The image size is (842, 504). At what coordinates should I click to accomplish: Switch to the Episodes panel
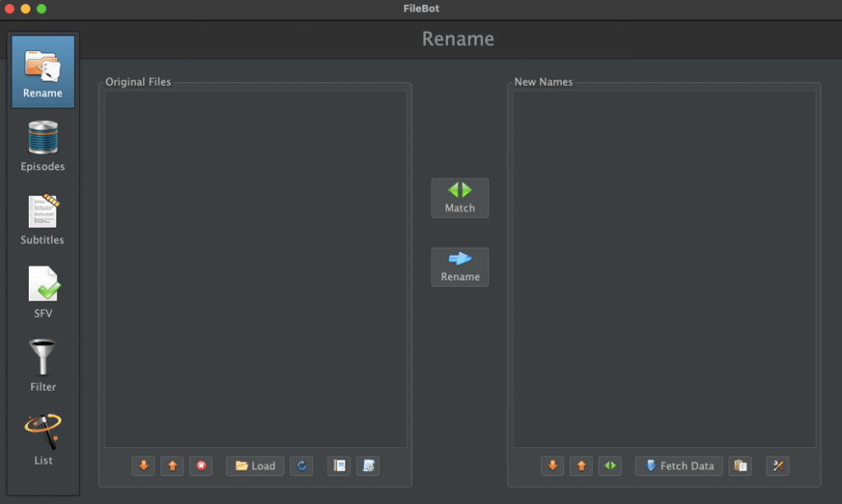click(x=43, y=146)
